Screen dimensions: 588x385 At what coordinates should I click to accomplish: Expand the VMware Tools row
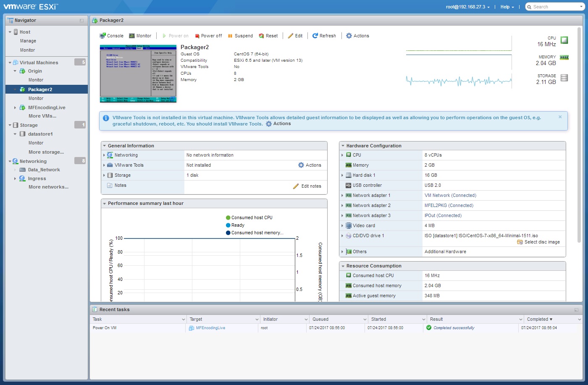(x=104, y=165)
